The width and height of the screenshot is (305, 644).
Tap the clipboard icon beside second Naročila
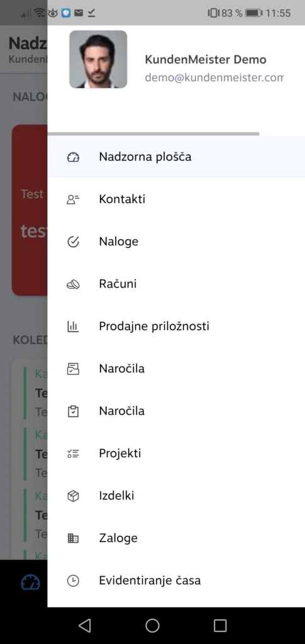point(73,411)
